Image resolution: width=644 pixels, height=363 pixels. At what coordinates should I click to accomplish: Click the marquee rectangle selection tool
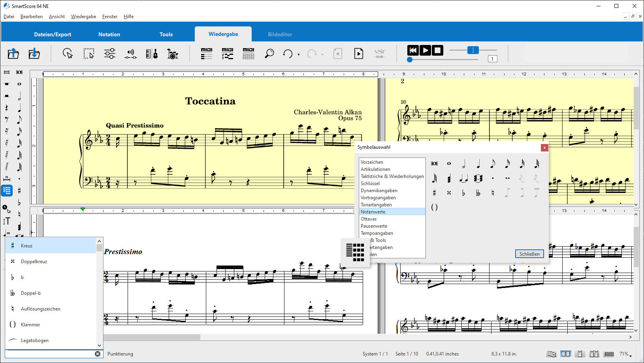tap(89, 54)
